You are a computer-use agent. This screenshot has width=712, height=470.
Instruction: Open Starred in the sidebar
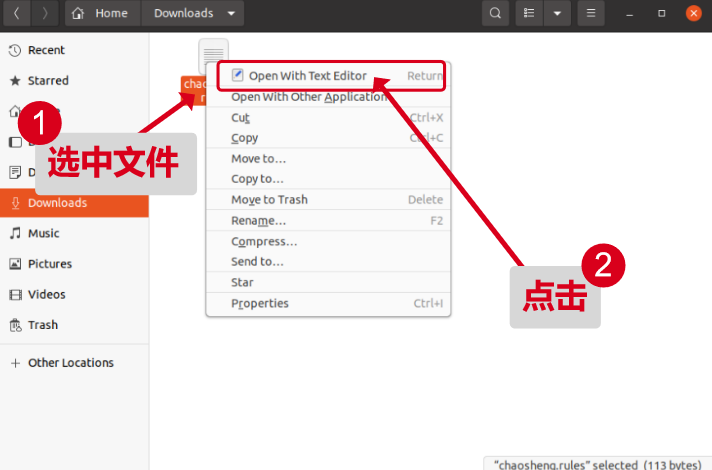point(48,80)
